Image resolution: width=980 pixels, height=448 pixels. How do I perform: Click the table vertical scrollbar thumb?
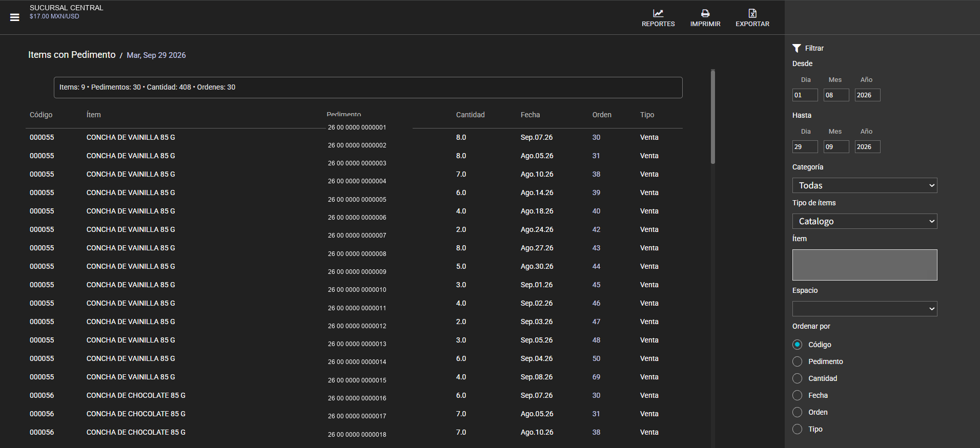[x=713, y=117]
